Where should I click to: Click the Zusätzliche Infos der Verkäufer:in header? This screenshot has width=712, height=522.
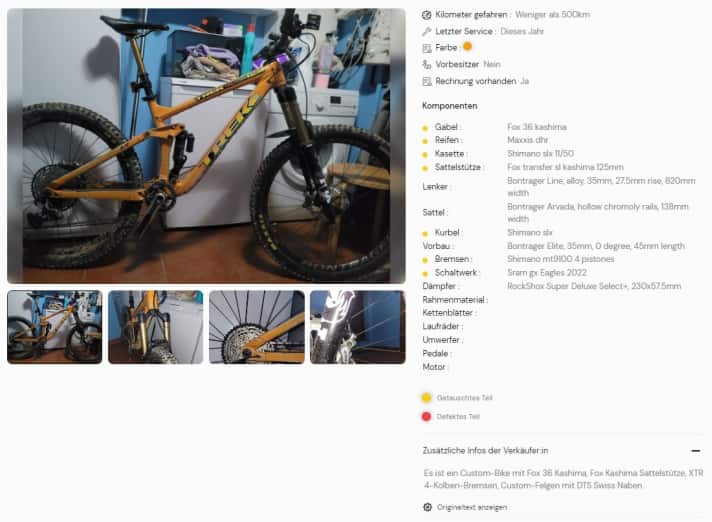(485, 451)
